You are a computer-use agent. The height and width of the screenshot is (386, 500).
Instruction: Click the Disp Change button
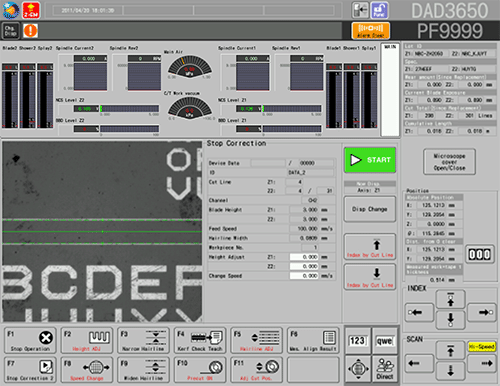[370, 209]
